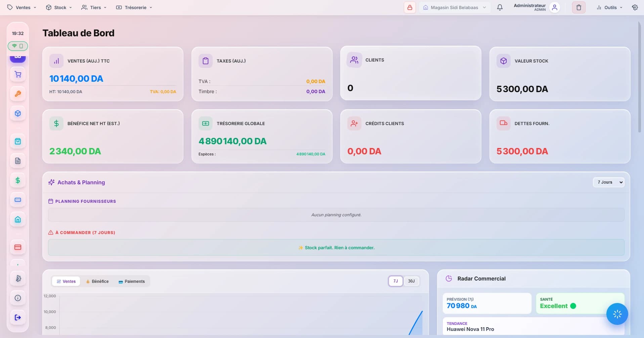Click the 'Tableau de Bord' heading
644x338 pixels.
click(x=78, y=33)
